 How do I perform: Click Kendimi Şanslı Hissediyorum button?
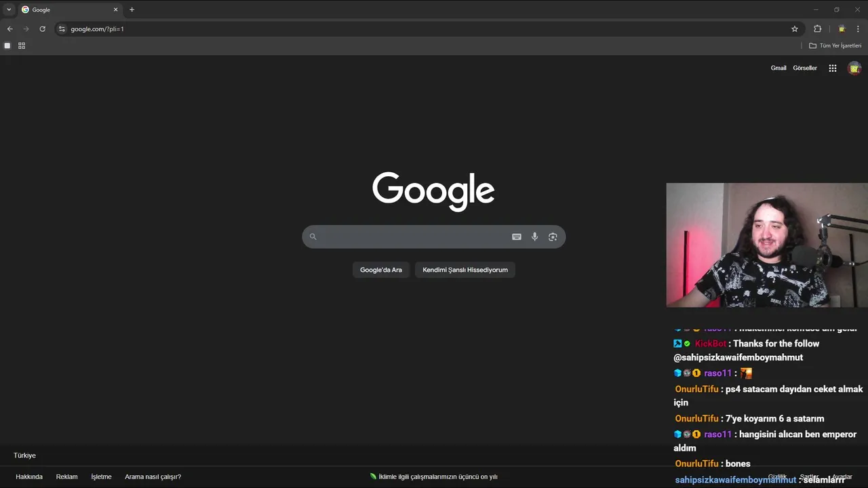click(465, 270)
